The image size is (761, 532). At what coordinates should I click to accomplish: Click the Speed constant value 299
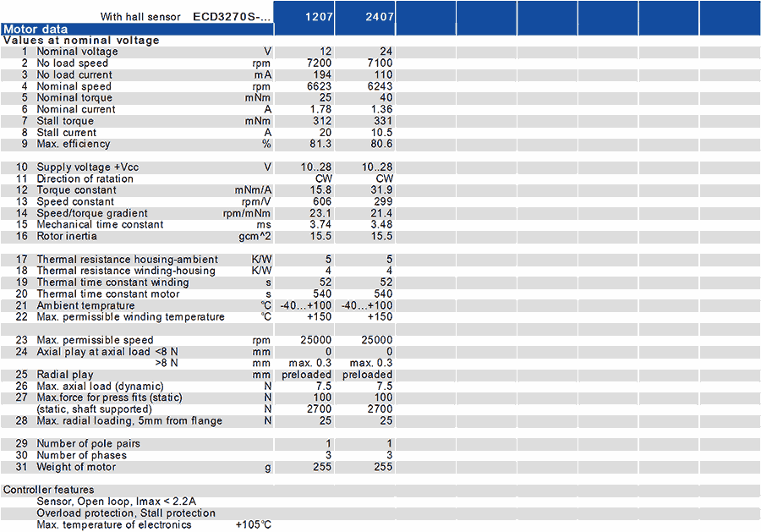[383, 202]
